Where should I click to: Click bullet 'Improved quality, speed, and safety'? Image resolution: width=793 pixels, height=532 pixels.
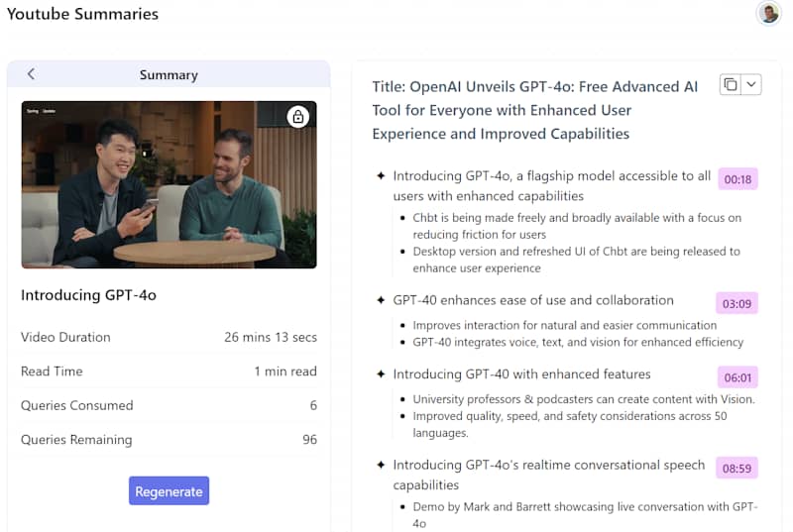tap(570, 424)
